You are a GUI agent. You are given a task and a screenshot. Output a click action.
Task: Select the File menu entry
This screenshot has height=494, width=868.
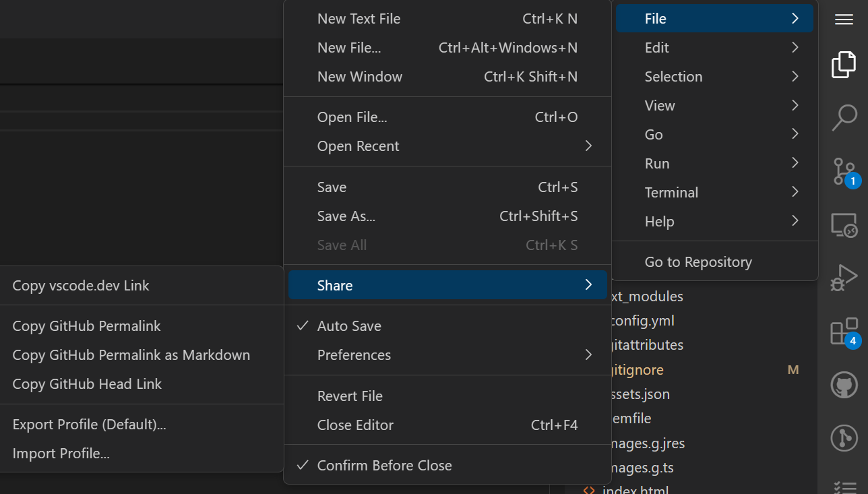714,19
